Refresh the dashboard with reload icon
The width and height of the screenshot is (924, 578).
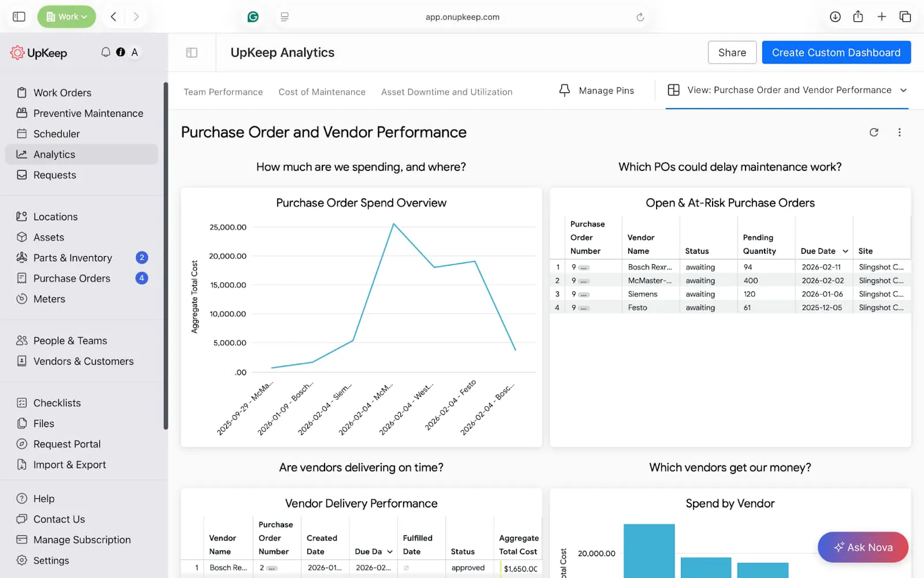(x=874, y=132)
